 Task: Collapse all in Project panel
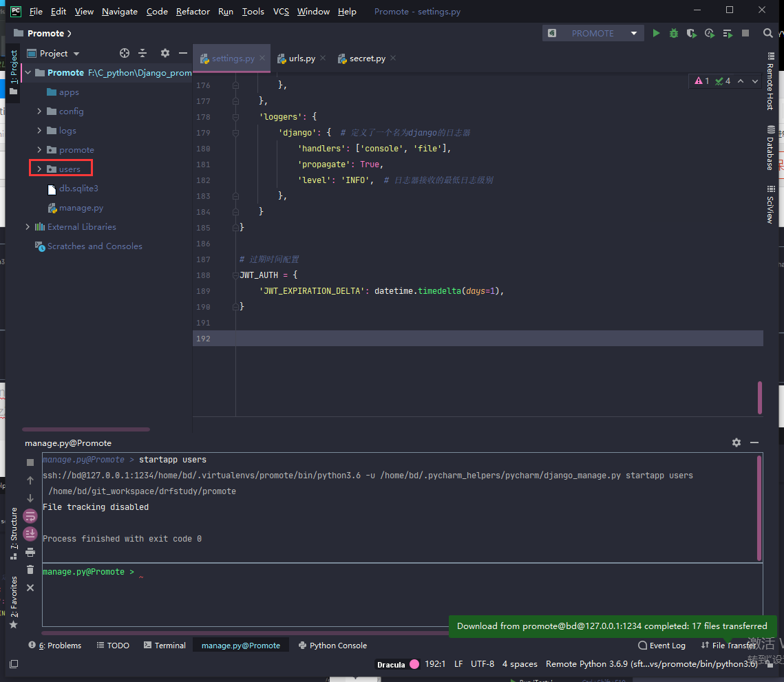142,53
